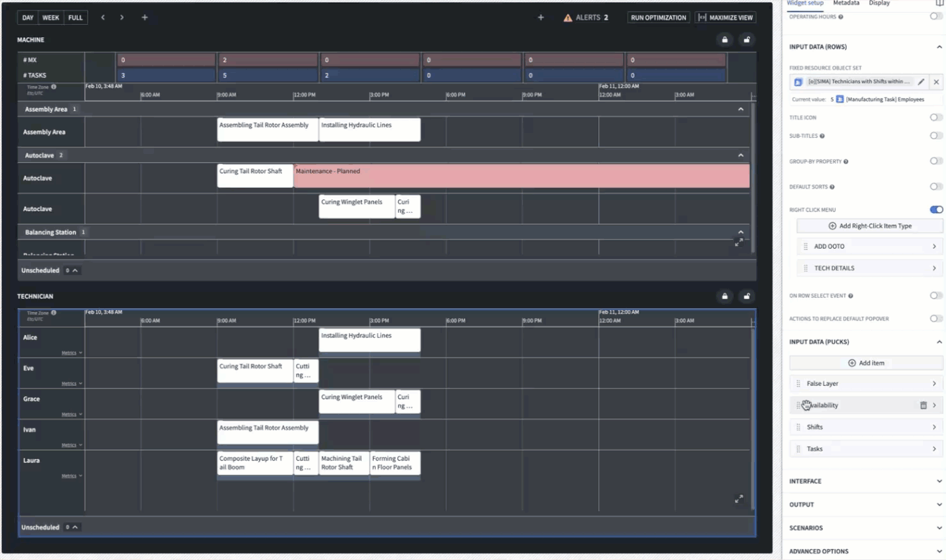Switch to the Display tab
Image resolution: width=946 pixels, height=560 pixels.
[x=879, y=3]
